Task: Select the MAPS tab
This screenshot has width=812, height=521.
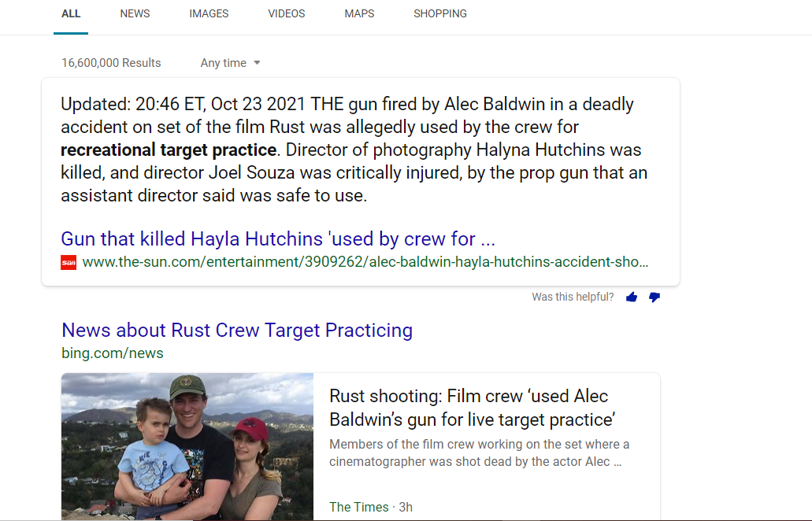Action: pos(359,14)
